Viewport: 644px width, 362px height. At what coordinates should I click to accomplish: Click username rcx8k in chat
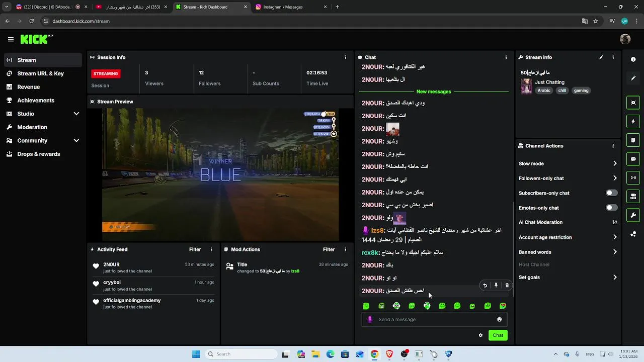370,253
